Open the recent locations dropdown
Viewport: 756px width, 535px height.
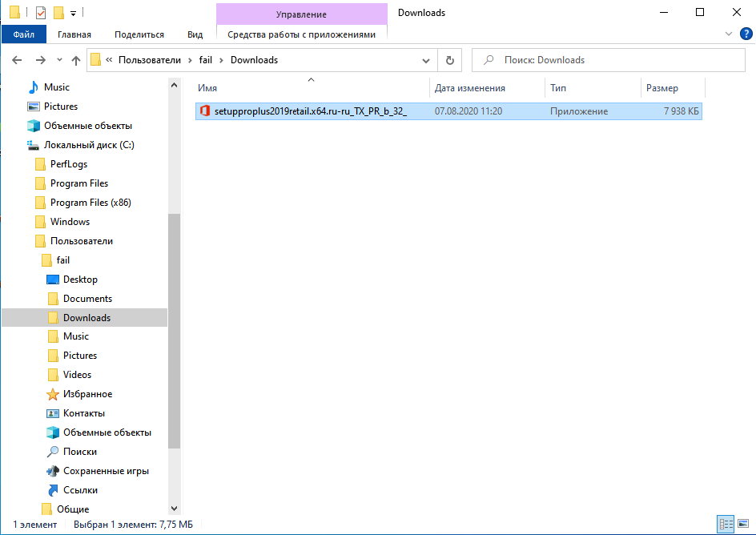59,60
